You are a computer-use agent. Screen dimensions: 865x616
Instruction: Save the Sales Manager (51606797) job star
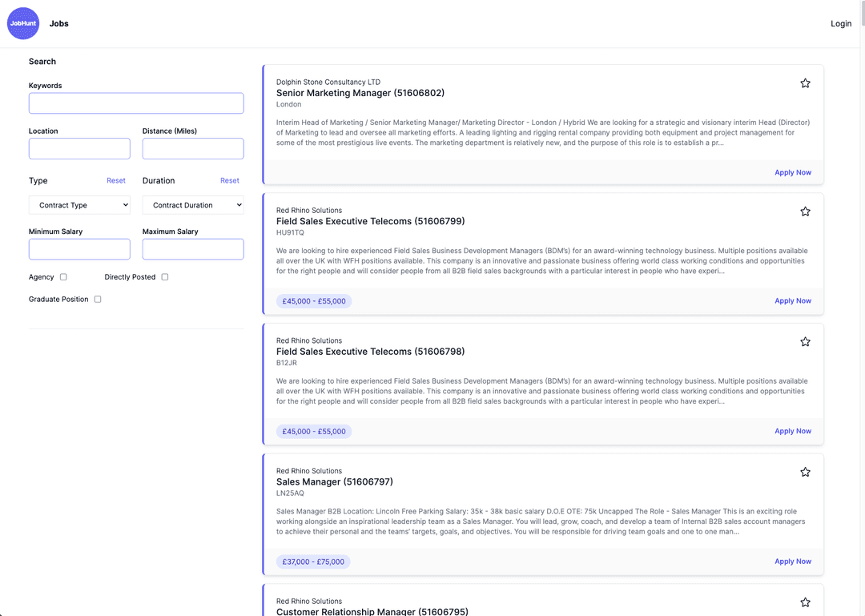[805, 472]
